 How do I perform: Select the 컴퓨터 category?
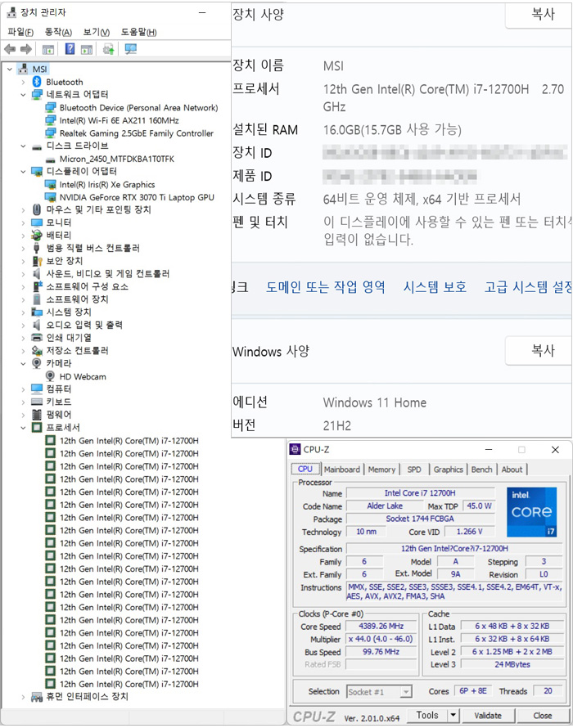[x=59, y=389]
